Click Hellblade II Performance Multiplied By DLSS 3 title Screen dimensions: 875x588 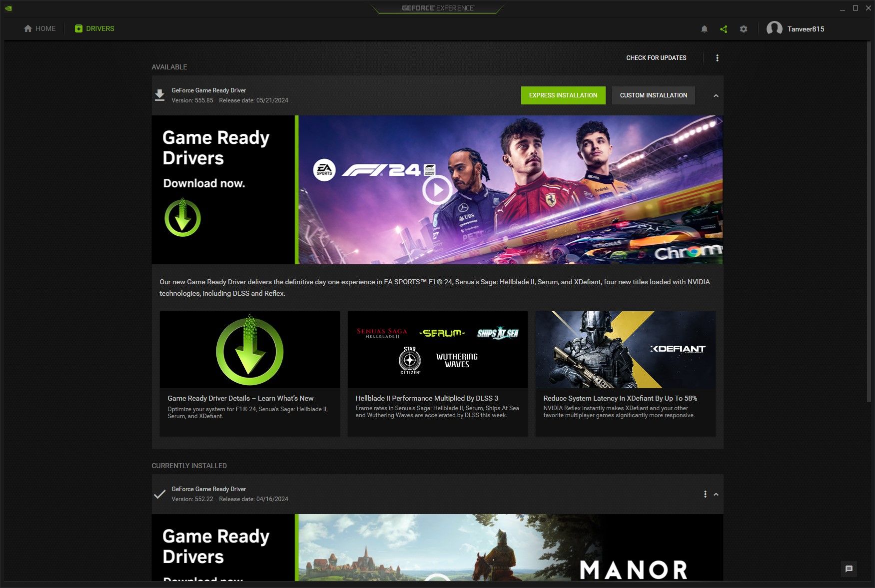pyautogui.click(x=427, y=398)
